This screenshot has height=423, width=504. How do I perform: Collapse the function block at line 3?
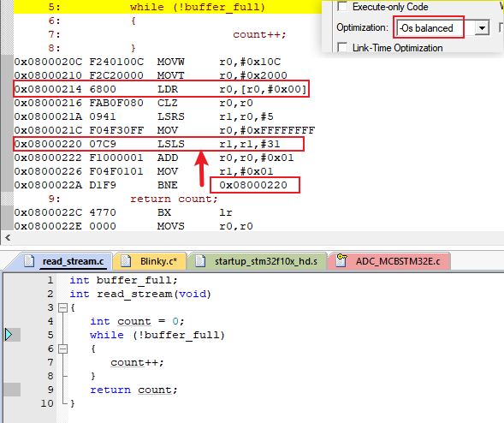click(62, 308)
